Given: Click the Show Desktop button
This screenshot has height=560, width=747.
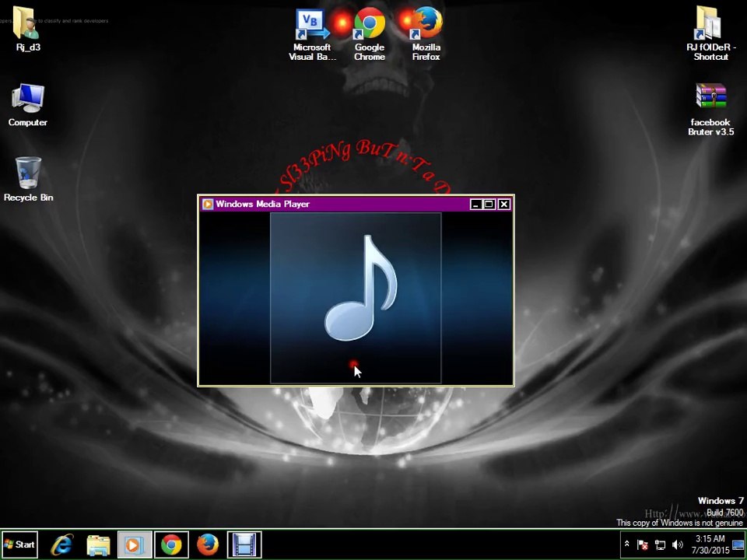Looking at the screenshot, I should 738,544.
